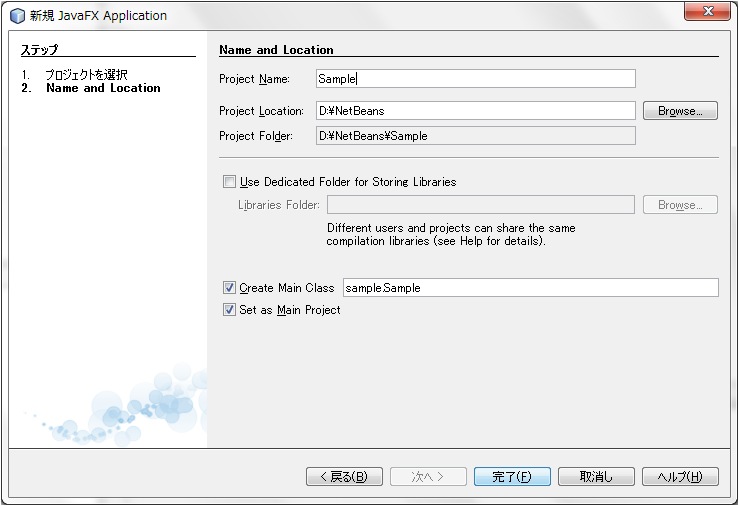Enable Use Dedicated Folder for Storing Libraries
The height and width of the screenshot is (506, 739).
(x=229, y=181)
